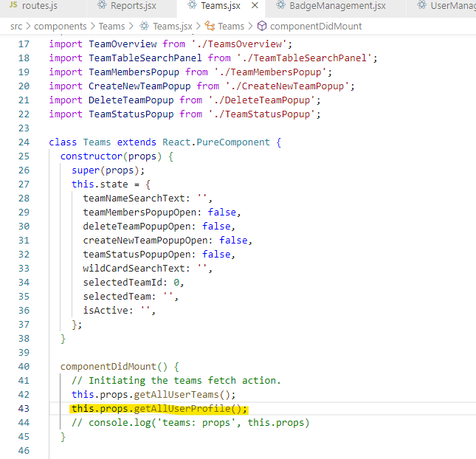This screenshot has height=459, width=476.
Task: Click 'CreateNewTeamPopup' identifier on line 20
Action: point(139,86)
